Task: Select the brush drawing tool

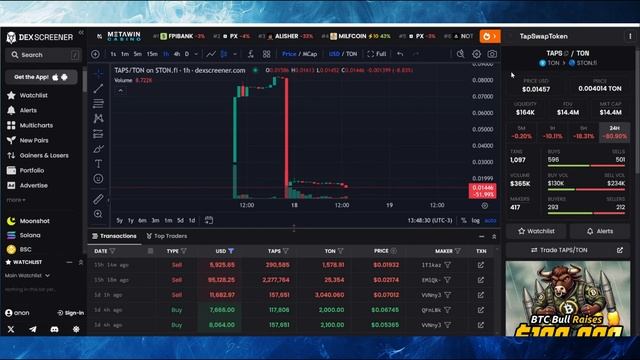Action: pyautogui.click(x=98, y=149)
